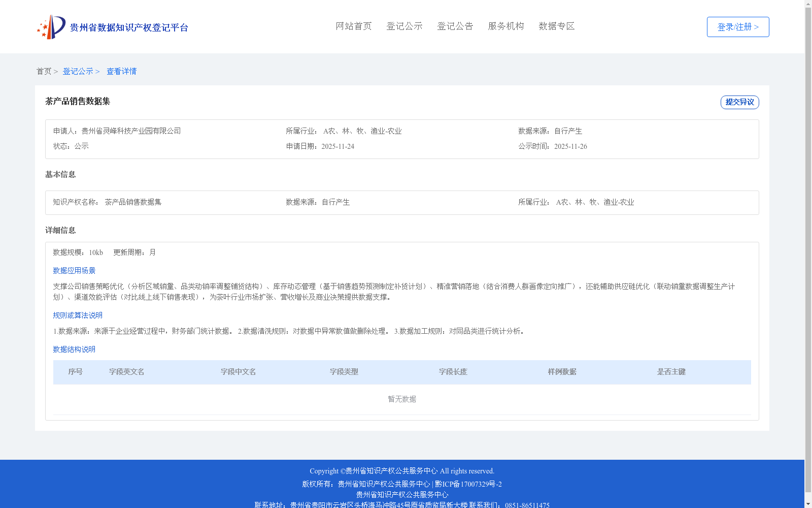Click the 基本信息 section heading
Screen dimensions: 812x508
[x=60, y=175]
